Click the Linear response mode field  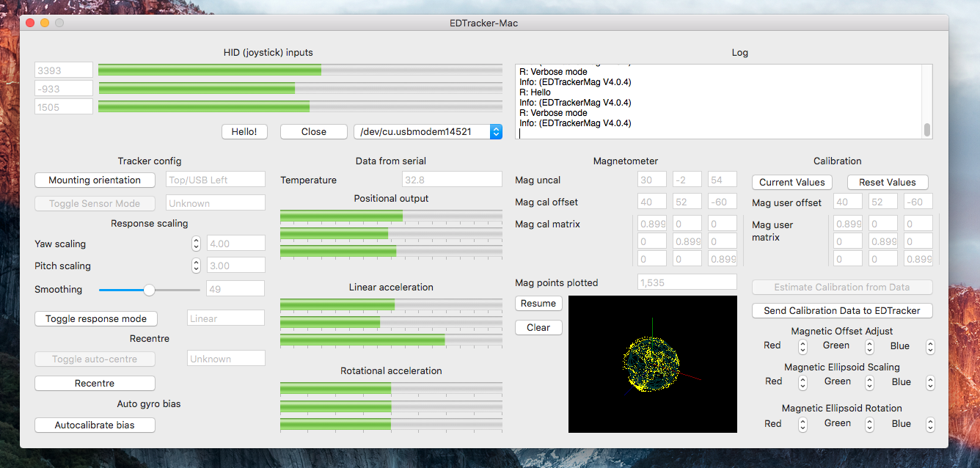226,318
